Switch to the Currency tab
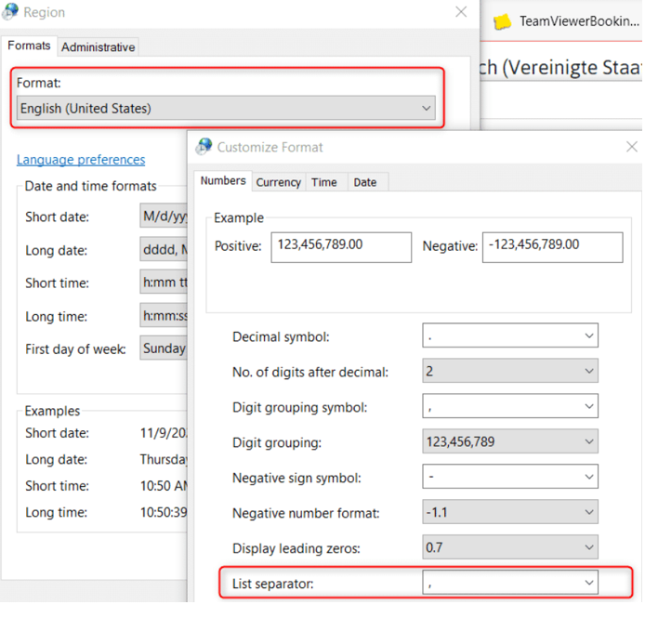645x644 pixels. coord(278,183)
